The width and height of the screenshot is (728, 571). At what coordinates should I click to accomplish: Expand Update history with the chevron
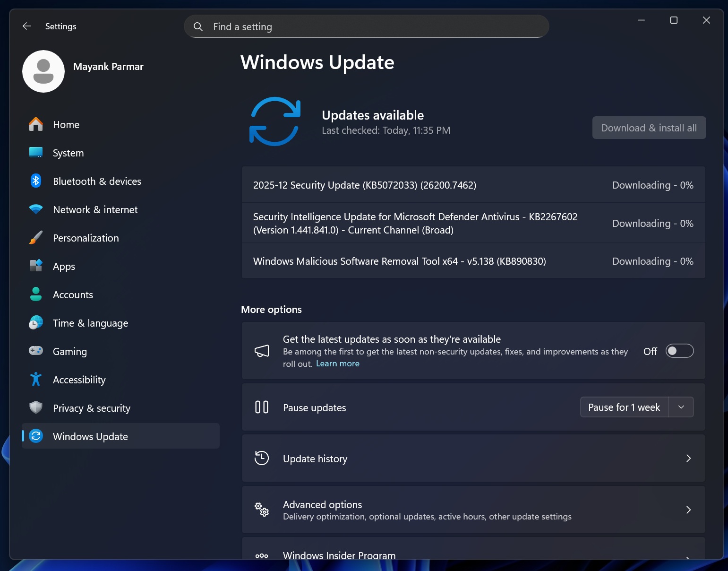coord(688,458)
